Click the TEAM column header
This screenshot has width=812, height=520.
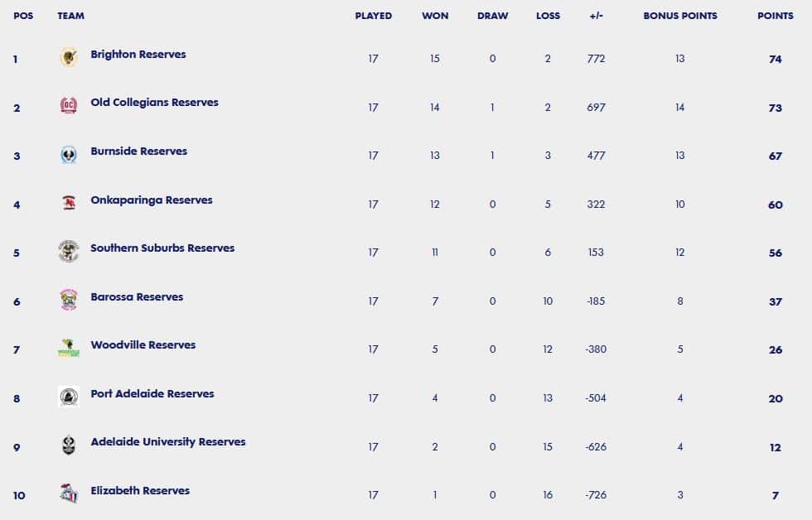tap(71, 16)
